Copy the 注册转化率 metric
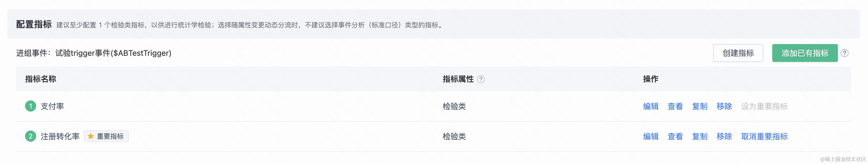 pos(700,136)
